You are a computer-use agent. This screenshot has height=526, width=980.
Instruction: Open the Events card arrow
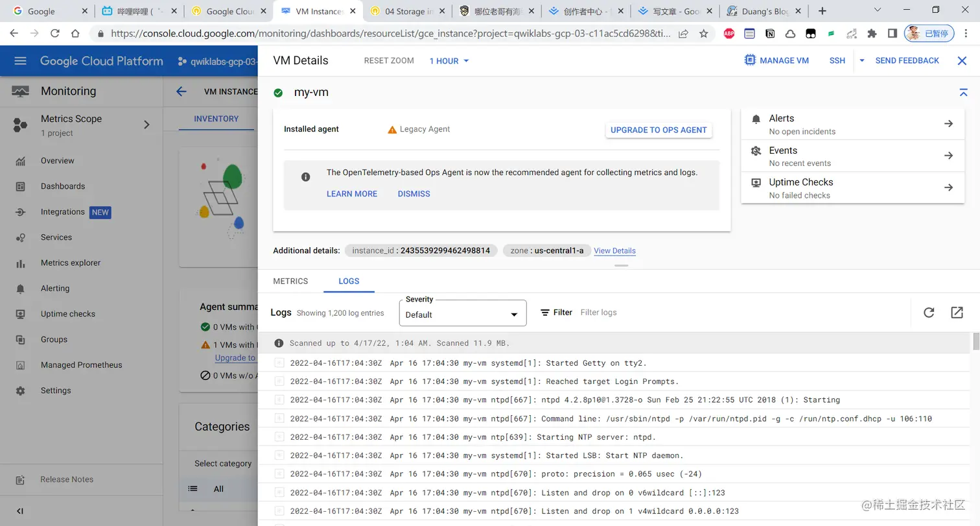coord(948,156)
